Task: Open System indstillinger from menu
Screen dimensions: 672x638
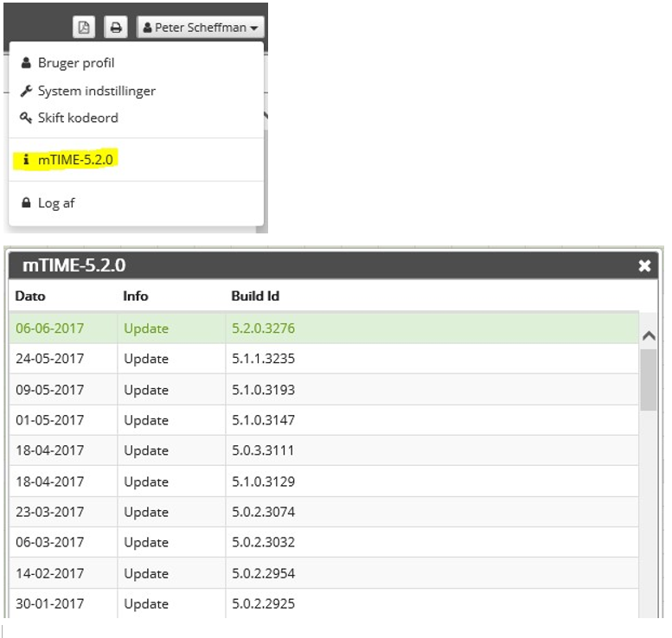Action: click(96, 91)
